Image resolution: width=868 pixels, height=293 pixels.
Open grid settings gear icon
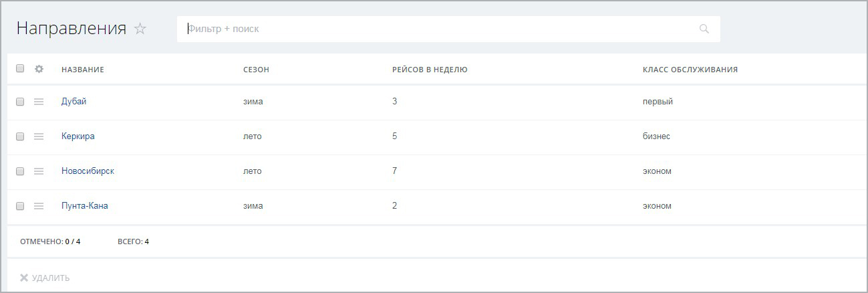[x=39, y=69]
